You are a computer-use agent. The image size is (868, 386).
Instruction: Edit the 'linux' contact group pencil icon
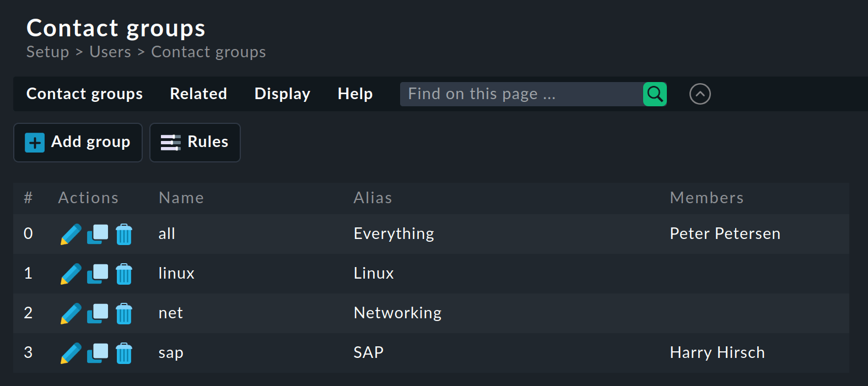pos(71,274)
